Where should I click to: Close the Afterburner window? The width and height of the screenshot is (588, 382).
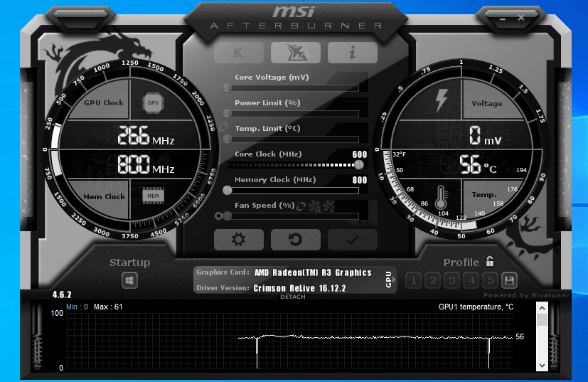tap(521, 18)
